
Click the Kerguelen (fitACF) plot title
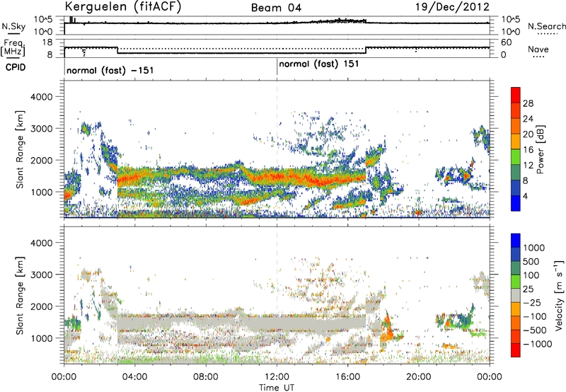[x=122, y=6]
